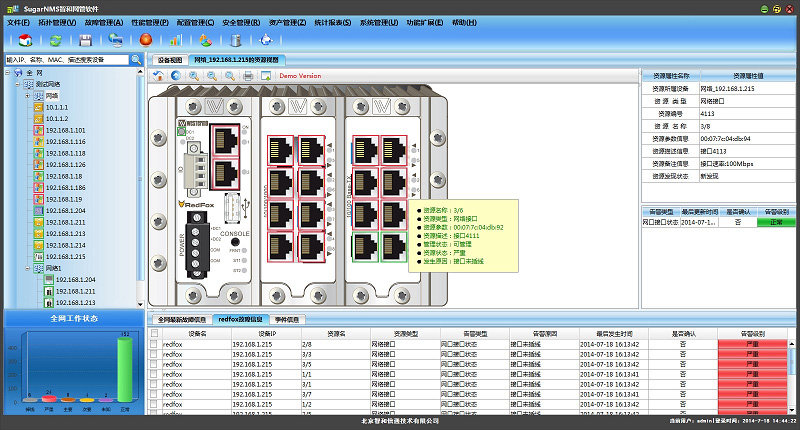Viewport: 800px width, 430px height.
Task: Click the green refresh arrows toolbar icon
Action: 55,40
